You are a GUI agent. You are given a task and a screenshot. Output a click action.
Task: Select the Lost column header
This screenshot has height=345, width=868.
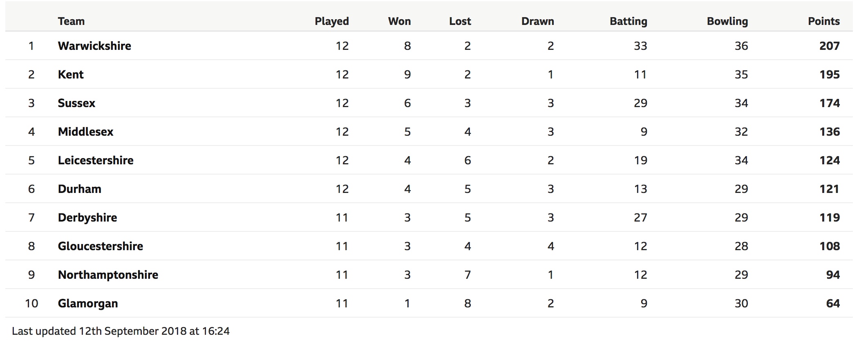point(460,21)
